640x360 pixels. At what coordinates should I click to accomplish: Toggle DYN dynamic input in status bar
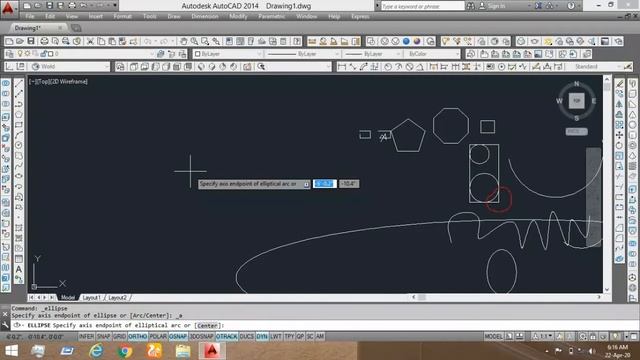[262, 336]
